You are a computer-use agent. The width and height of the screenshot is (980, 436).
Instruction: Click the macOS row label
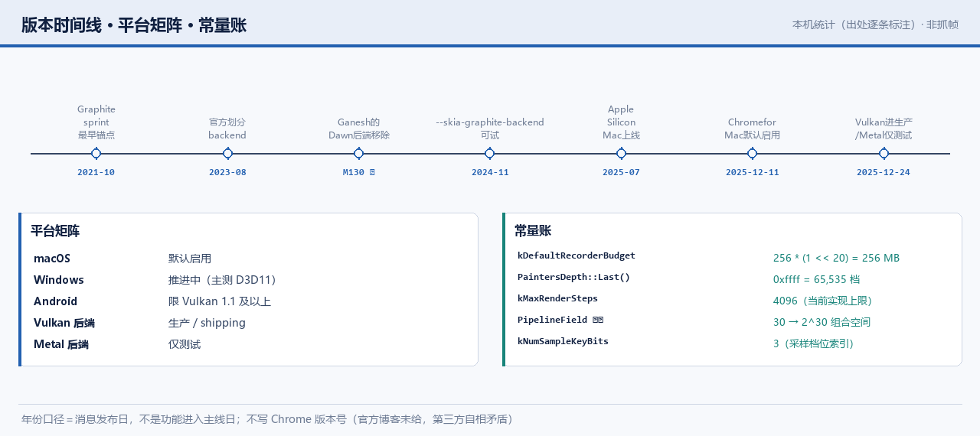click(52, 259)
